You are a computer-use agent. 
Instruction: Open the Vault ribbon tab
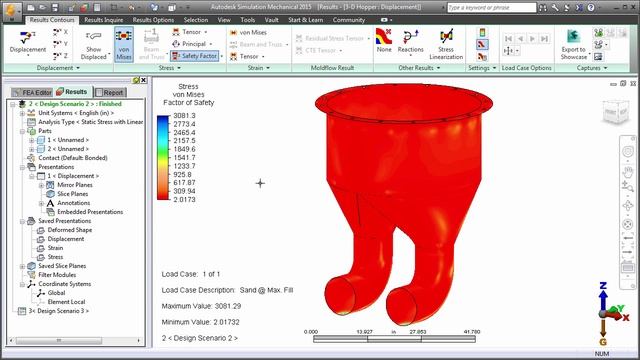click(x=271, y=20)
